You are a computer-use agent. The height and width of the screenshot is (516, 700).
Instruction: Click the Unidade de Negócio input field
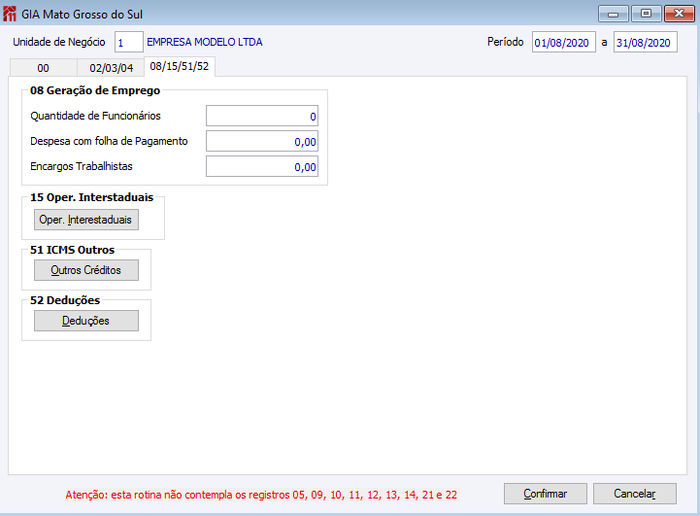point(129,42)
